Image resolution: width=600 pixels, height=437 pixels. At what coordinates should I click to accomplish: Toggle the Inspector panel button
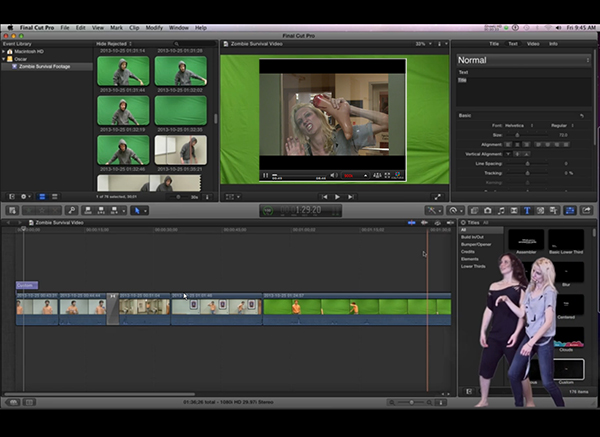(x=570, y=210)
